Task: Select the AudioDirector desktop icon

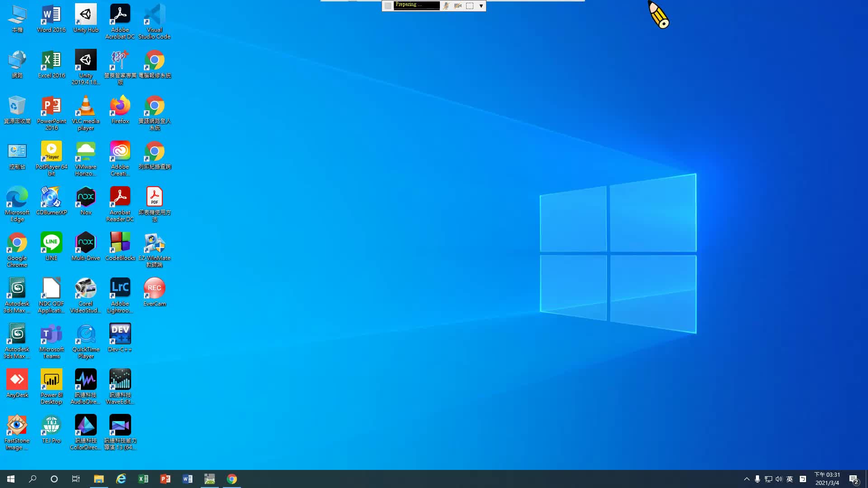Action: pyautogui.click(x=85, y=387)
